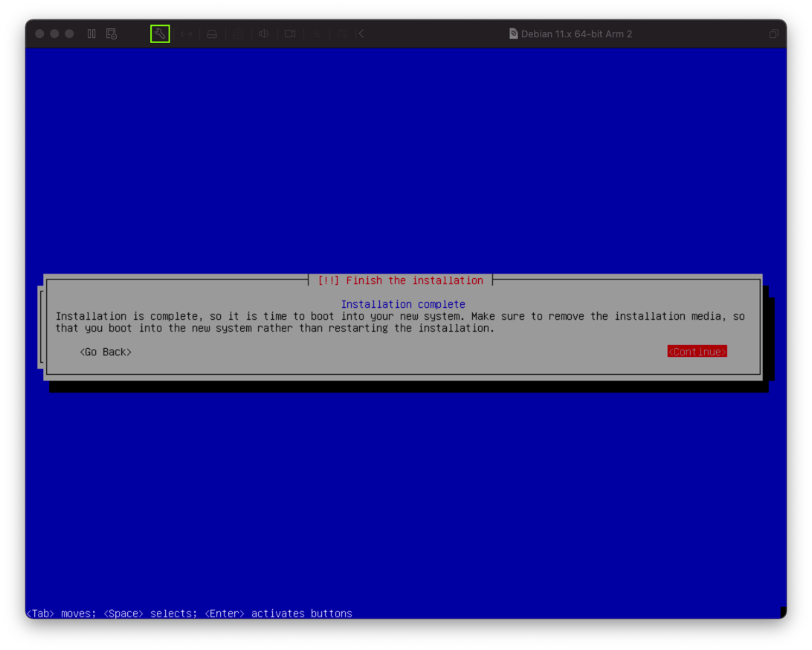Click the "Finish the installation" dialog title

[x=400, y=280]
